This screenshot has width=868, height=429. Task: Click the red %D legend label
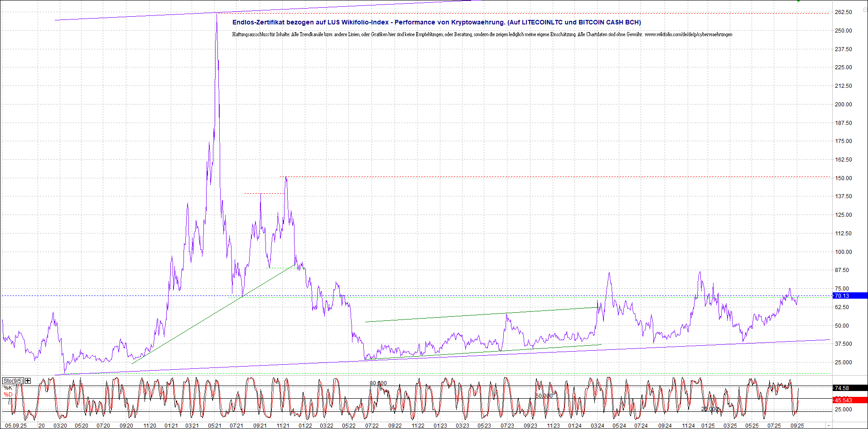pyautogui.click(x=8, y=395)
